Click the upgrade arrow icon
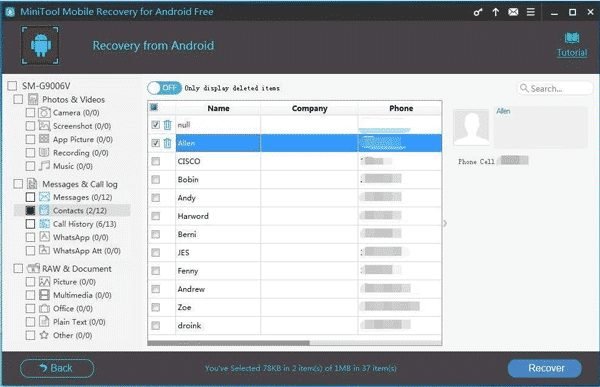600x387 pixels. click(x=496, y=12)
